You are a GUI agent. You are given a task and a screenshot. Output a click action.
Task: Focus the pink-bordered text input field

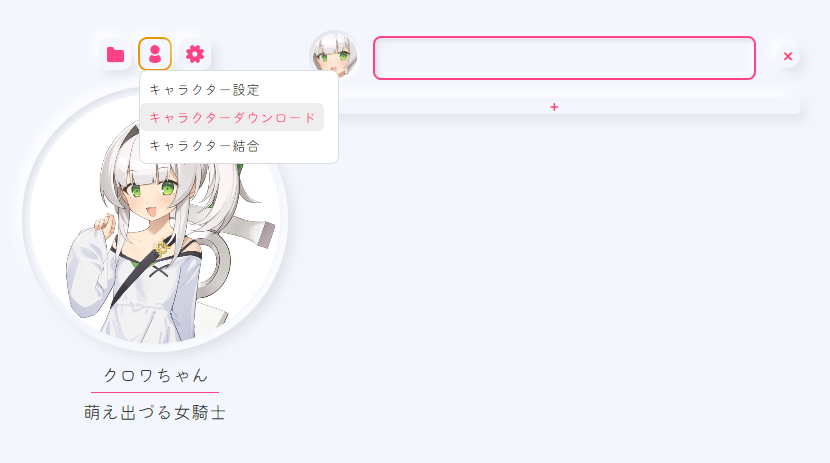[x=564, y=58]
